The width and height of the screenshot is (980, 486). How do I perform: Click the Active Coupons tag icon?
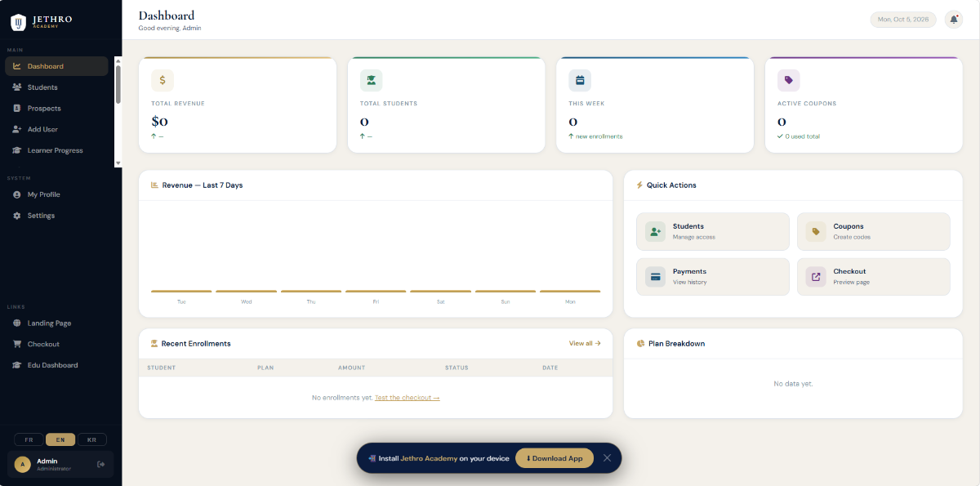[x=788, y=80]
